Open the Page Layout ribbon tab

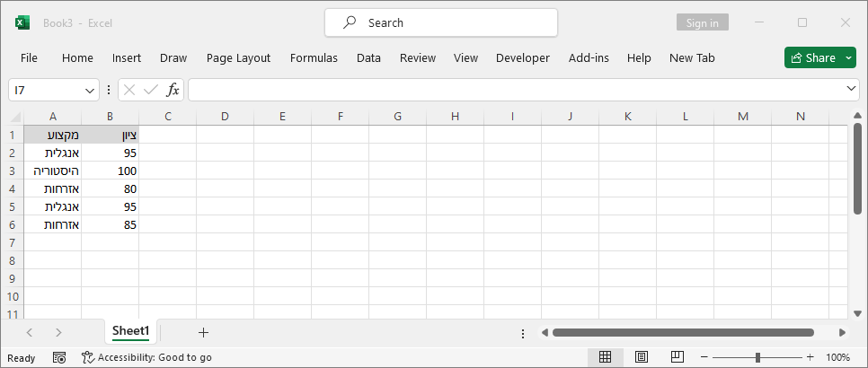[x=238, y=57]
